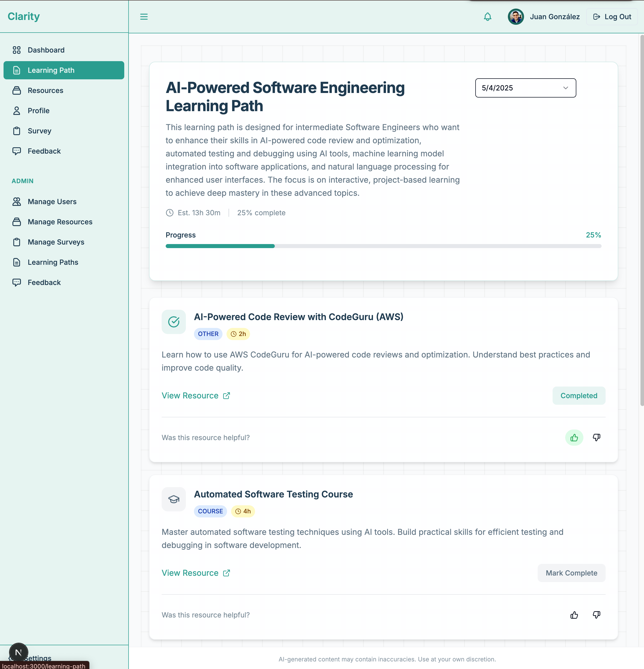Open the Survey clipboard icon
Image resolution: width=644 pixels, height=669 pixels.
(17, 131)
